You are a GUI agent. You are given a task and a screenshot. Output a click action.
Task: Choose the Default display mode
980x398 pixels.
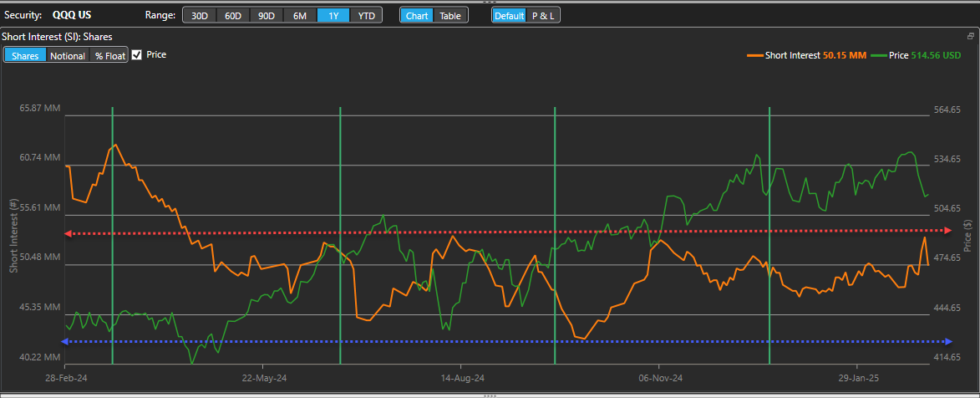510,16
